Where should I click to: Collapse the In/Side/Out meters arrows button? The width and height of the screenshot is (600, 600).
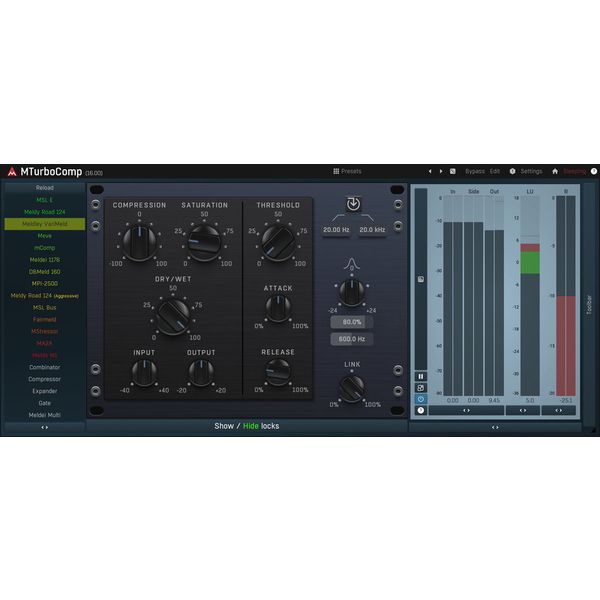coord(466,411)
